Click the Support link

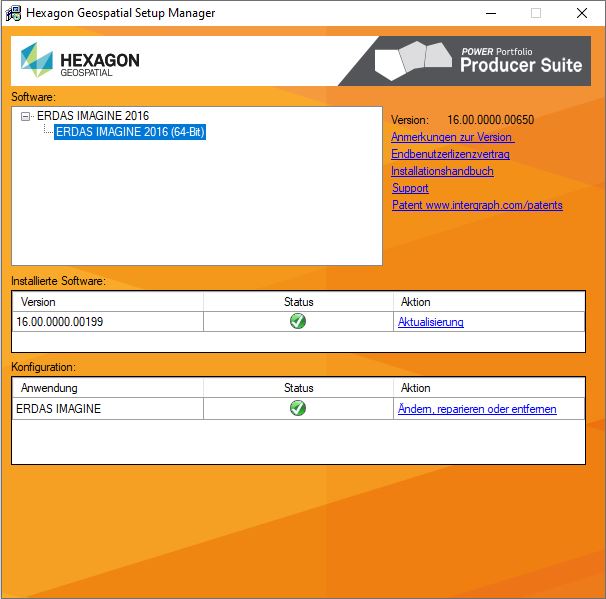pos(410,188)
